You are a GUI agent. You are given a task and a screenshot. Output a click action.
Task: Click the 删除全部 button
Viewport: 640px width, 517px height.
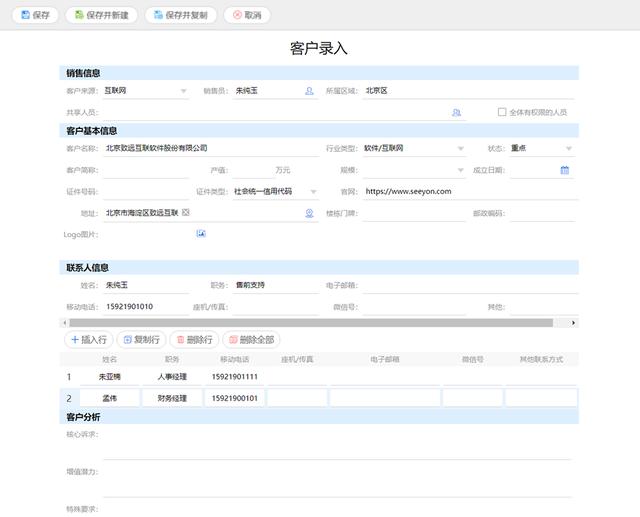tap(251, 339)
